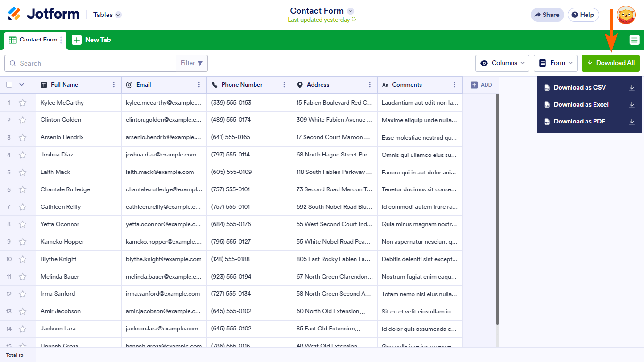Choose Download as PDF option
The width and height of the screenshot is (644, 362).
(579, 122)
